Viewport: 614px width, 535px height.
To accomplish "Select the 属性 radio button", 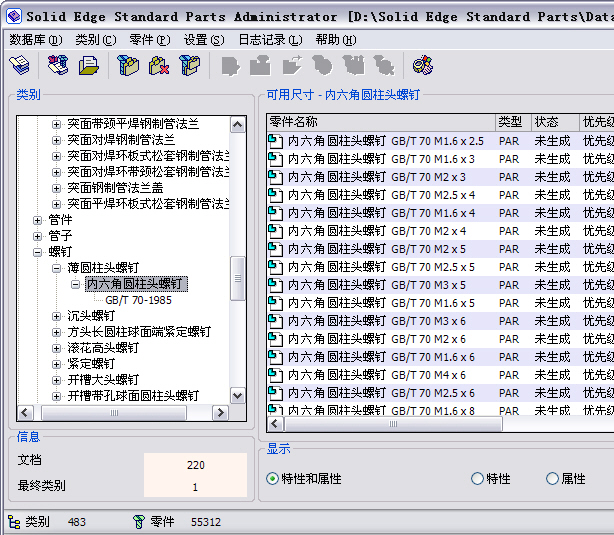I will pos(552,479).
